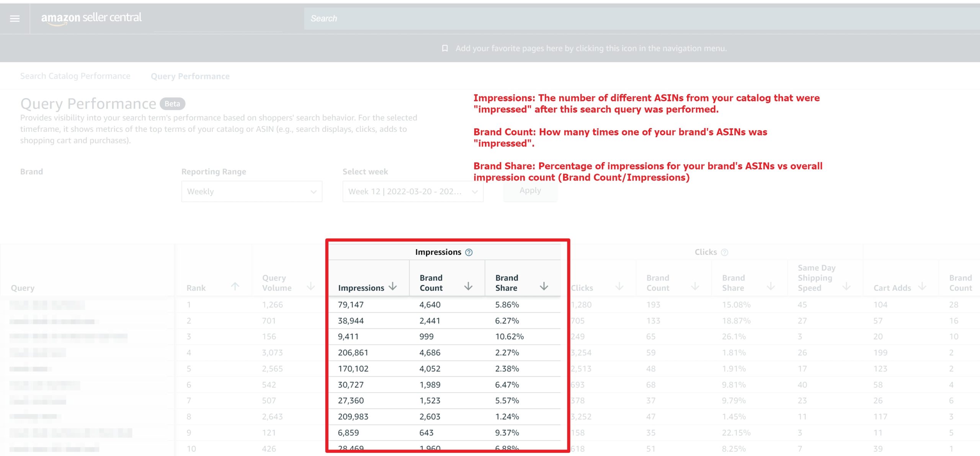Click into the top Search field
The height and width of the screenshot is (456, 980).
(x=642, y=18)
